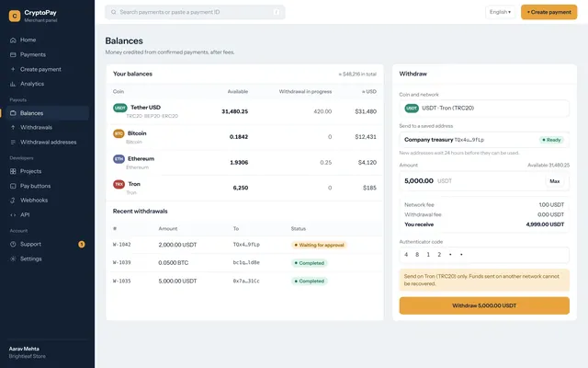588x368 pixels.
Task: Click the search magnifier icon
Action: [113, 12]
